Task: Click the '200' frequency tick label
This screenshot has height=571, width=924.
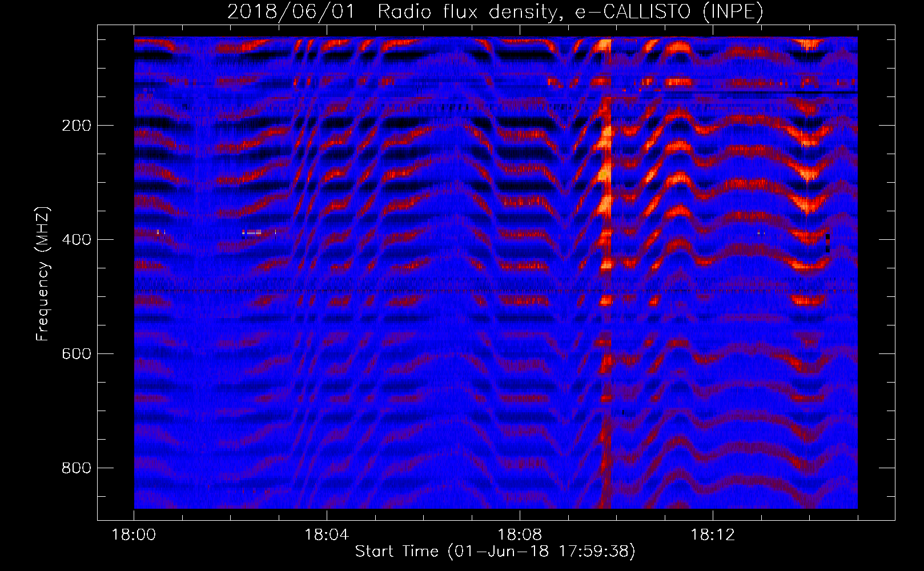Action: tap(77, 125)
